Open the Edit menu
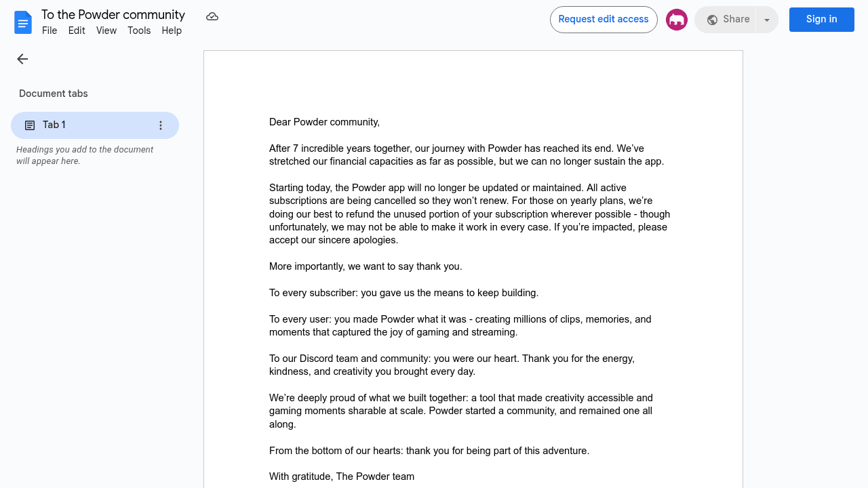The image size is (868, 488). coord(77,30)
